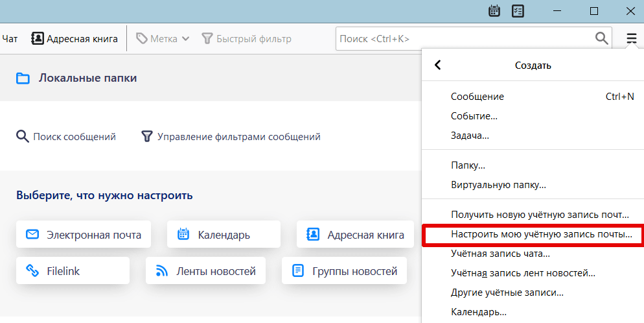Minimize the Thunderbird window
Screen dimensions: 644x323
[x=557, y=11]
